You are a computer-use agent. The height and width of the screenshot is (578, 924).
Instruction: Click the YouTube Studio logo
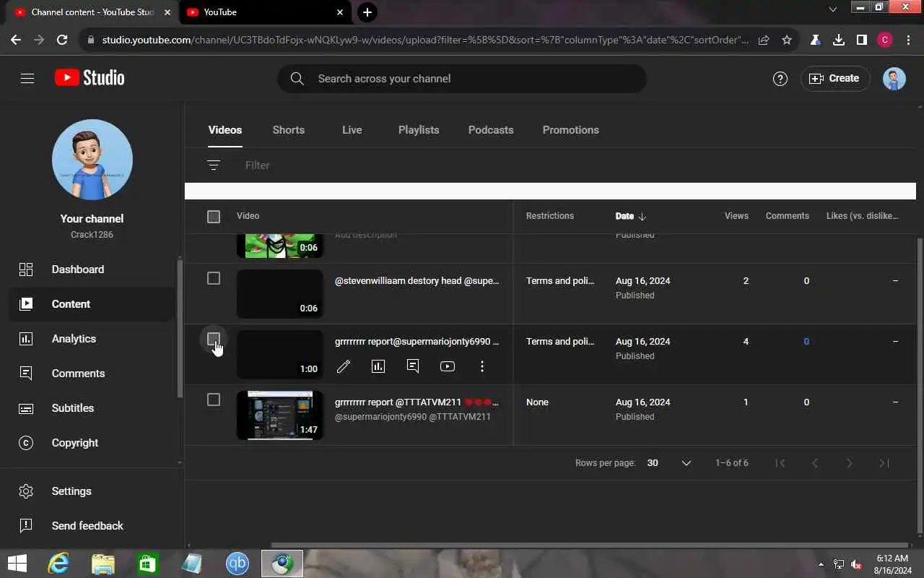click(90, 78)
